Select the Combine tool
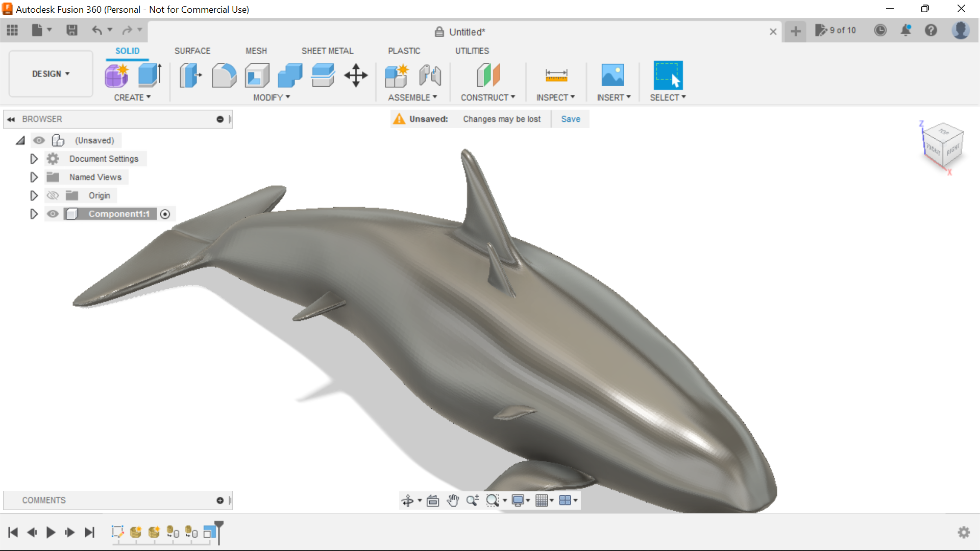The height and width of the screenshot is (551, 980). point(290,75)
